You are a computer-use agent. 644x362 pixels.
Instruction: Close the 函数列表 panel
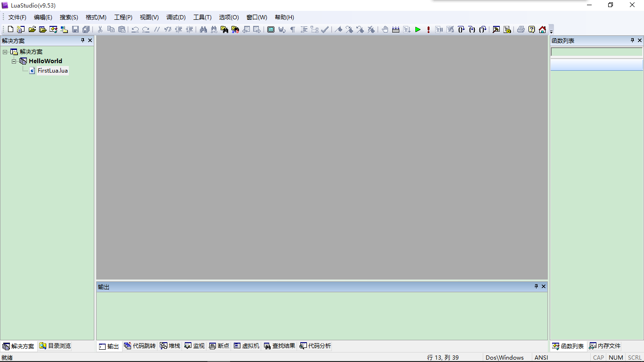coord(640,41)
